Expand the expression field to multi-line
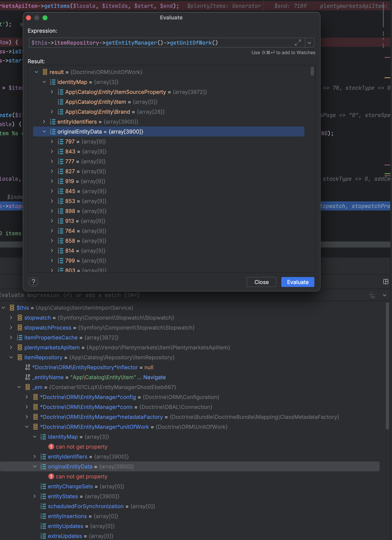The image size is (392, 540). 298,43
